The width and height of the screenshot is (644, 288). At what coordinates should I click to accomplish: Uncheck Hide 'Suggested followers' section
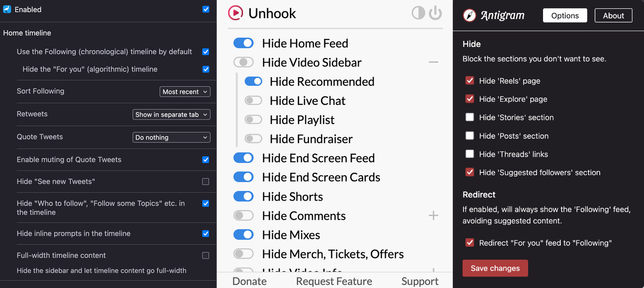[470, 172]
